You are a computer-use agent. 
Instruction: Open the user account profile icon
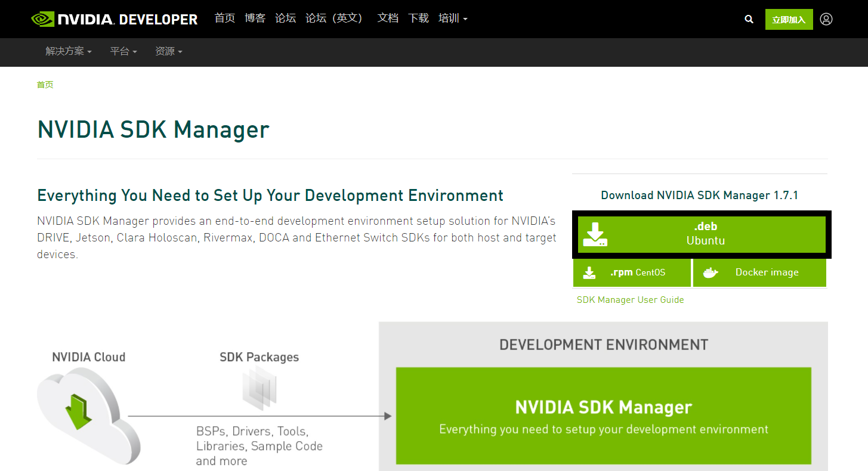pyautogui.click(x=826, y=19)
